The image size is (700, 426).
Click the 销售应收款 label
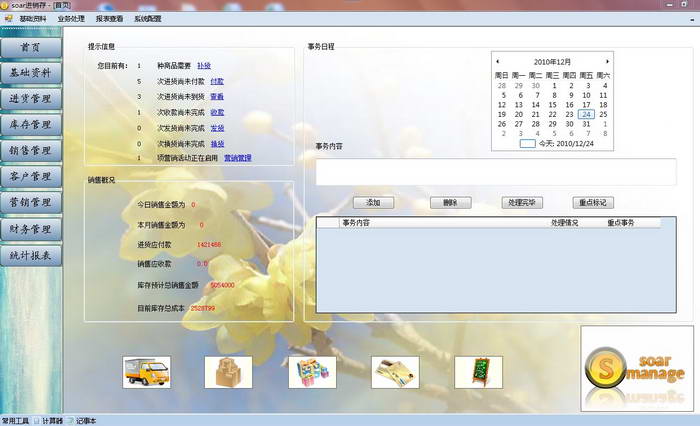[x=154, y=264]
